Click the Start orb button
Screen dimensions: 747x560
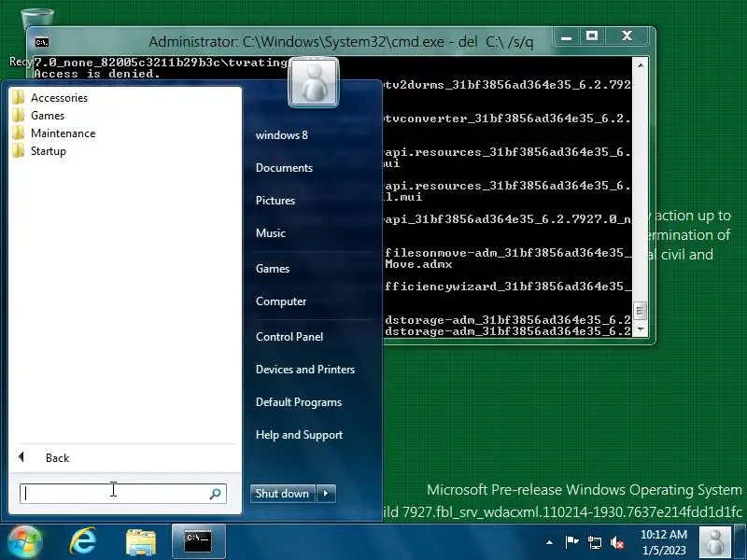pos(24,542)
